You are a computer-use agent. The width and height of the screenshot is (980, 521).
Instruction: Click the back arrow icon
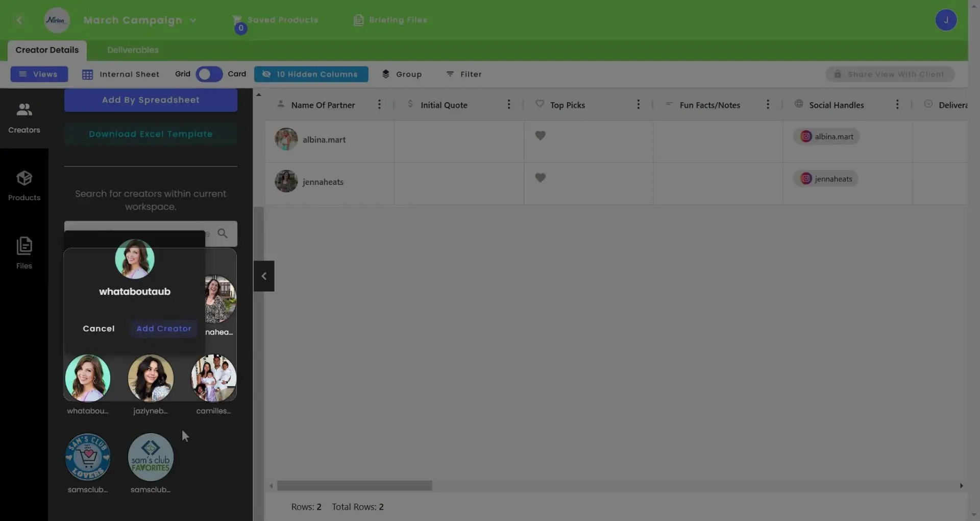click(20, 20)
